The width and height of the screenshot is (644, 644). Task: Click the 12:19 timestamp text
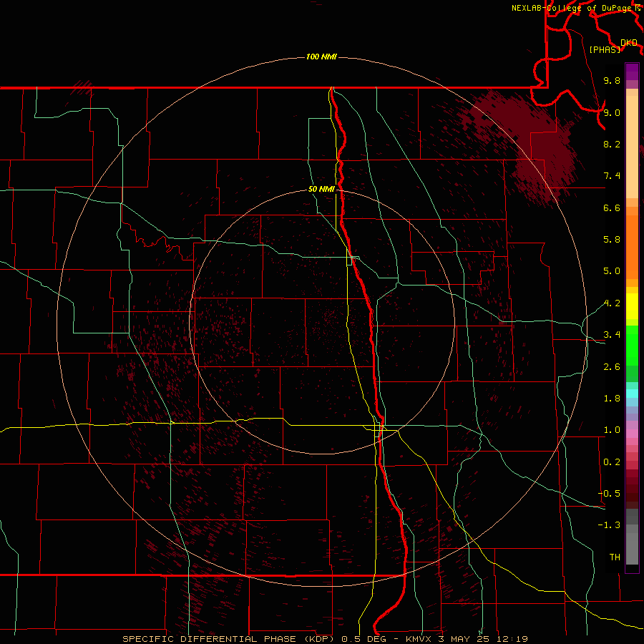tap(512, 639)
